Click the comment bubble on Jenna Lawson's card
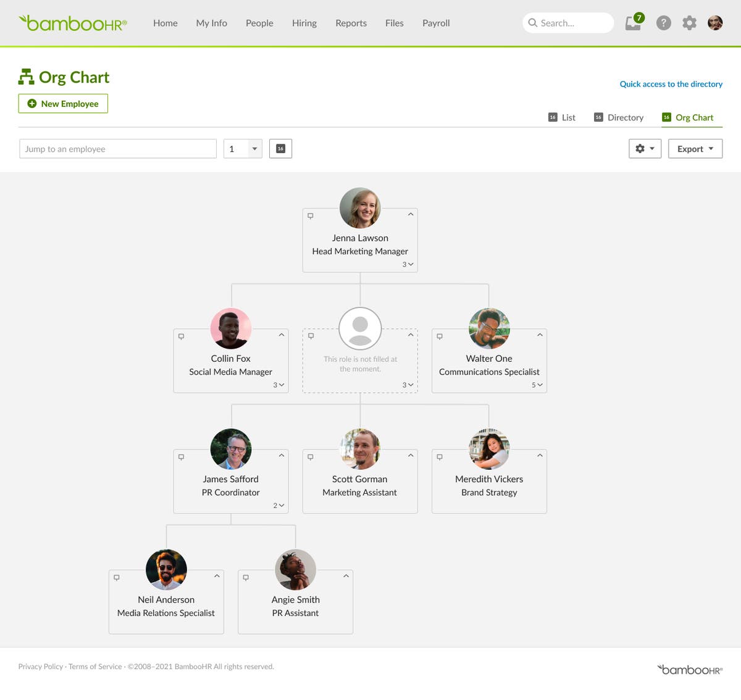This screenshot has width=741, height=700. coord(311,215)
